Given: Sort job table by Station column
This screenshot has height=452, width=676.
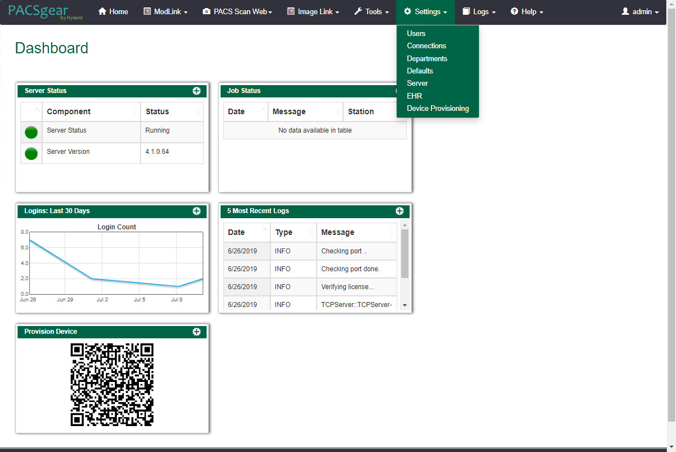Looking at the screenshot, I should click(x=374, y=112).
